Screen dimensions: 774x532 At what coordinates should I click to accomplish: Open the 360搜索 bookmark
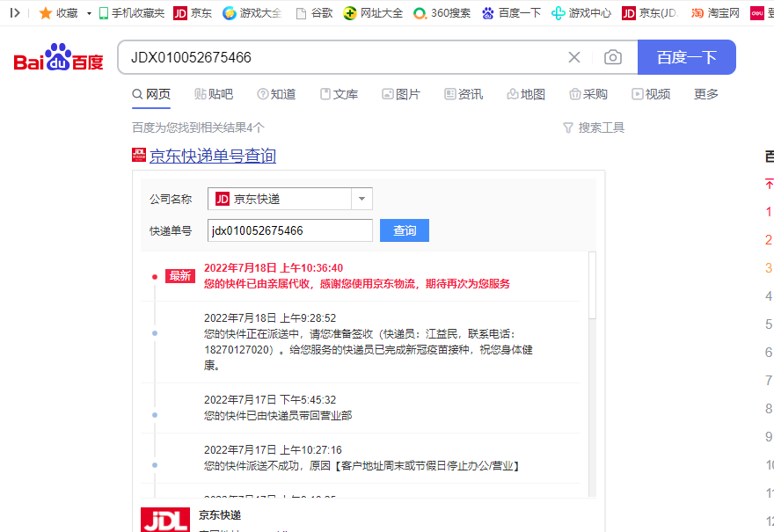(442, 13)
